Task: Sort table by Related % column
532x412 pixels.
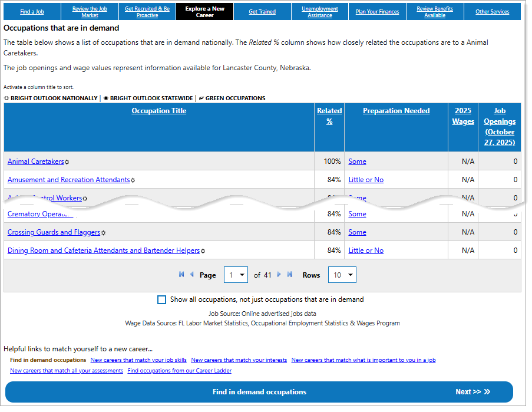Action: [329, 116]
